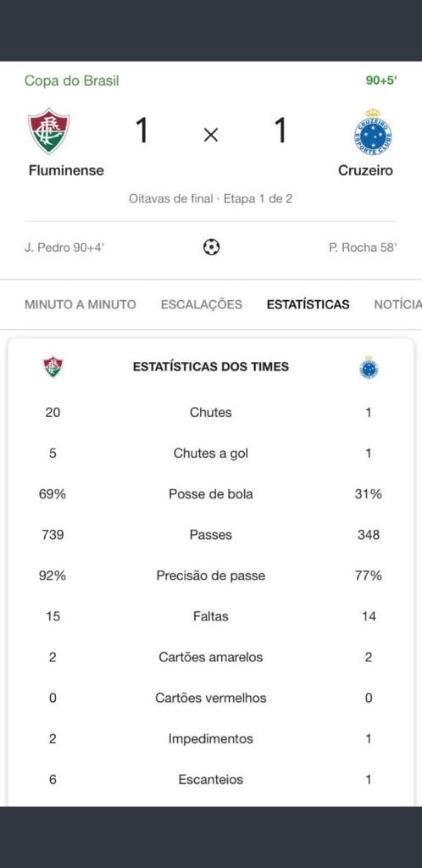Click the Escanteios statistic label
The image size is (422, 868).
point(211,780)
